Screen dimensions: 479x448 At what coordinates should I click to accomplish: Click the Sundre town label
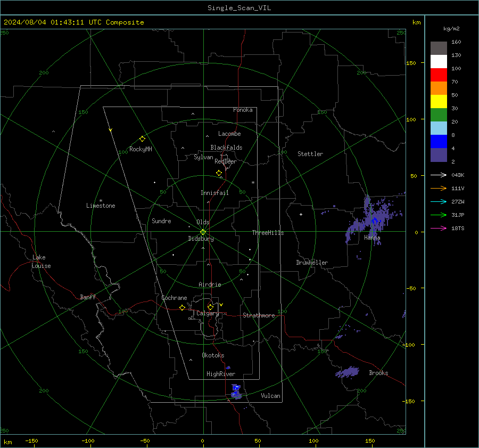point(161,221)
